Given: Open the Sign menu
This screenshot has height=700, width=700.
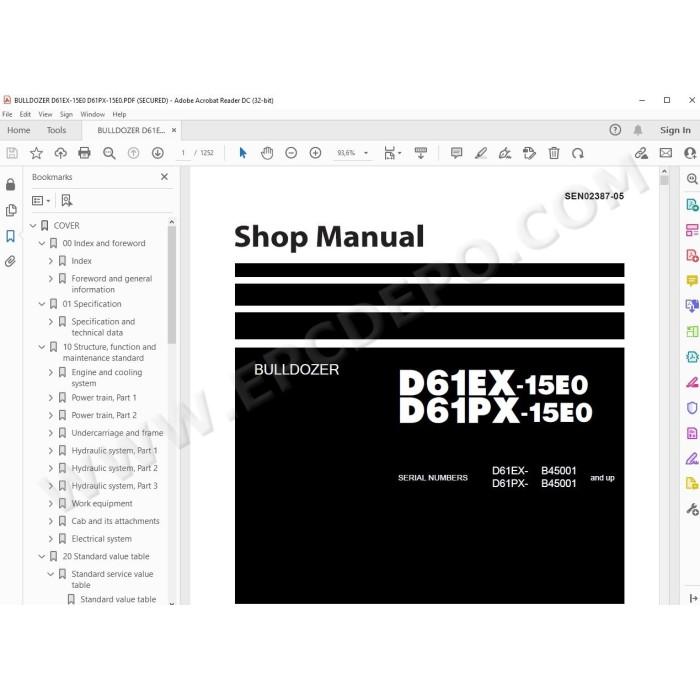Looking at the screenshot, I should (x=66, y=114).
